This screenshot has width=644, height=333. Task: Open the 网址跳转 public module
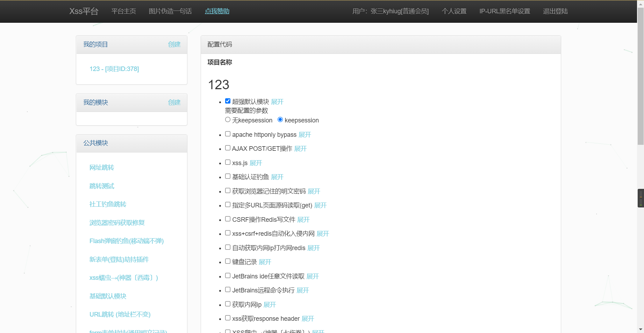[102, 168]
